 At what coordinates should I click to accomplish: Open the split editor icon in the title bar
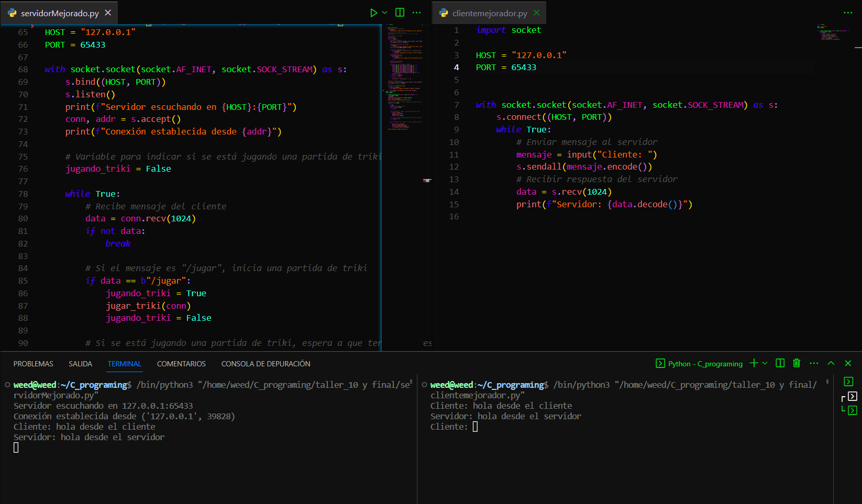[x=400, y=12]
